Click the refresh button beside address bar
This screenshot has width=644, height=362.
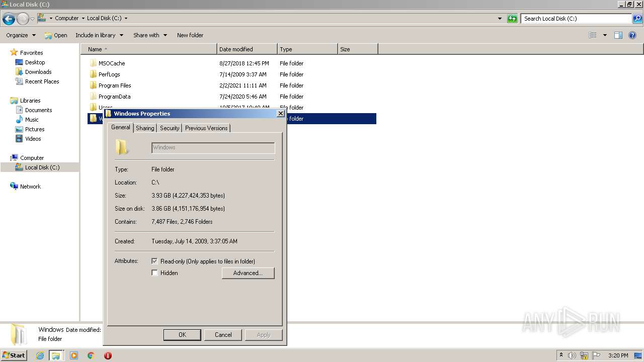coord(512,19)
